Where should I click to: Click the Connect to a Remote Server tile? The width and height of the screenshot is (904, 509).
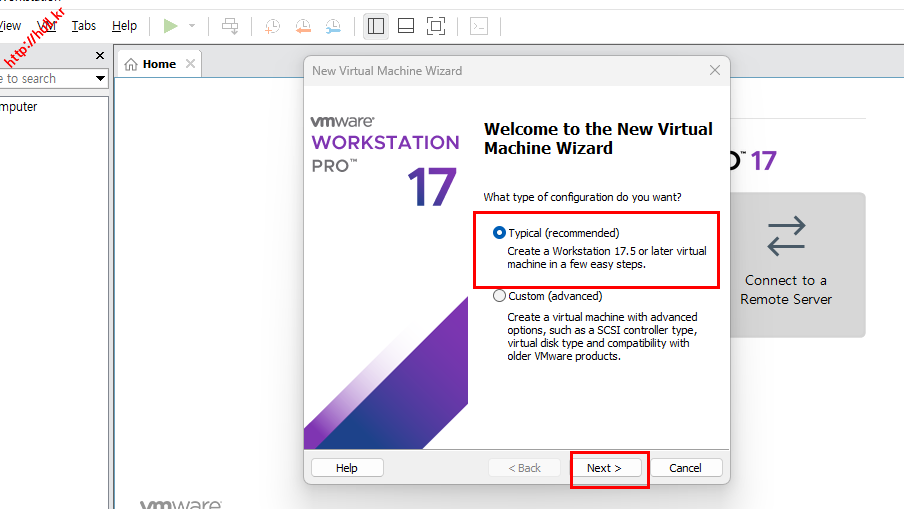(798, 265)
